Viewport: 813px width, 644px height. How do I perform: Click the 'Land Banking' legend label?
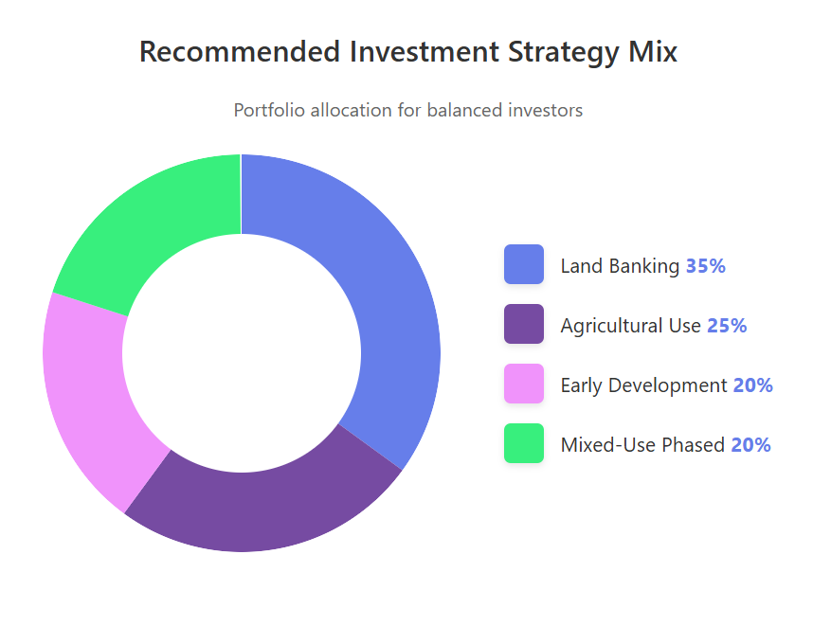tap(621, 266)
